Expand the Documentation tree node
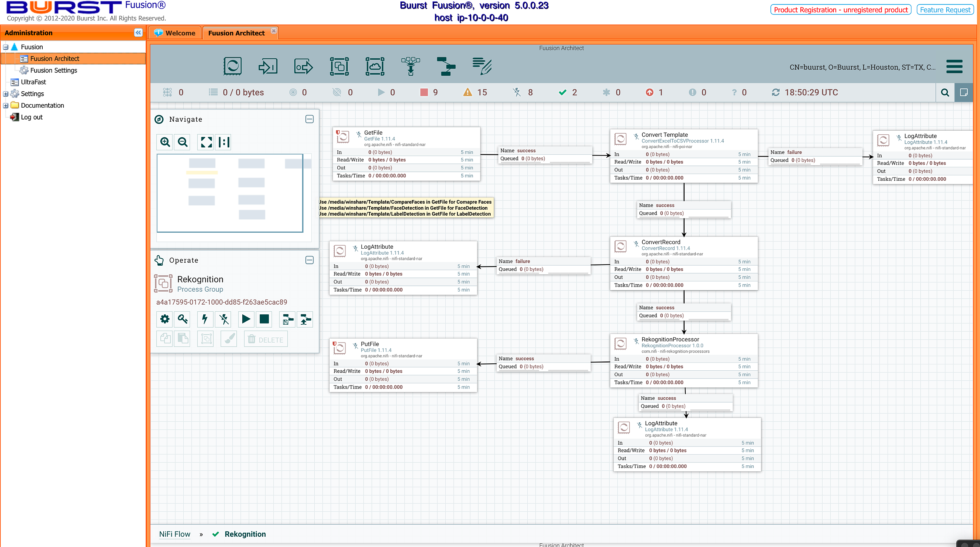This screenshot has width=980, height=547. [x=6, y=106]
